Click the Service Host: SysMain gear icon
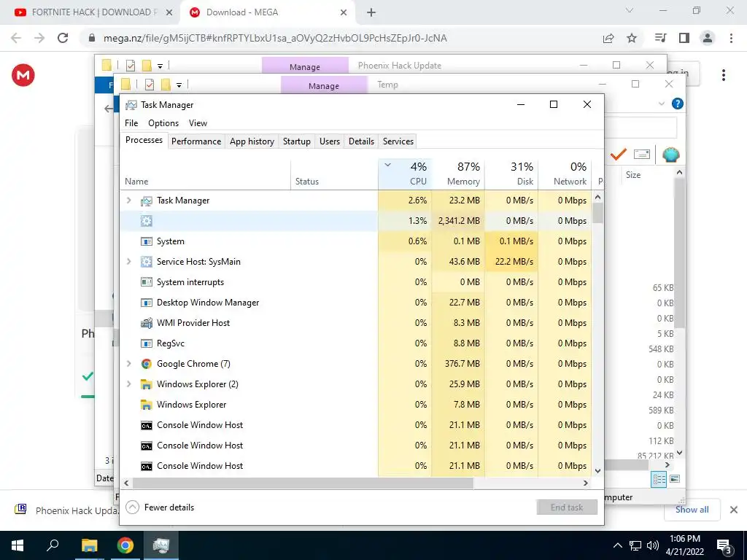This screenshot has height=560, width=747. coord(146,262)
